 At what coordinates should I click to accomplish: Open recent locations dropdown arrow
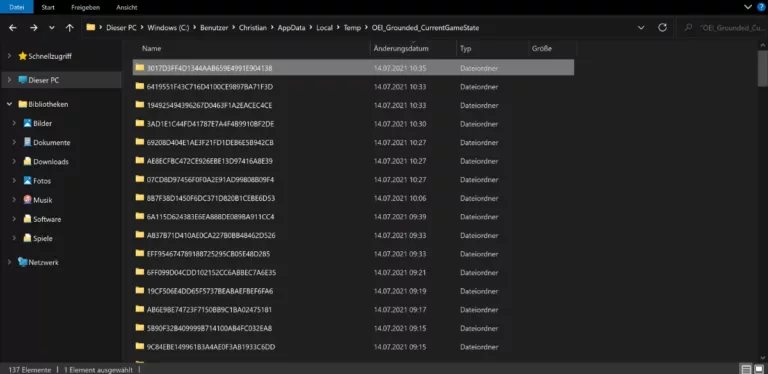pos(52,28)
